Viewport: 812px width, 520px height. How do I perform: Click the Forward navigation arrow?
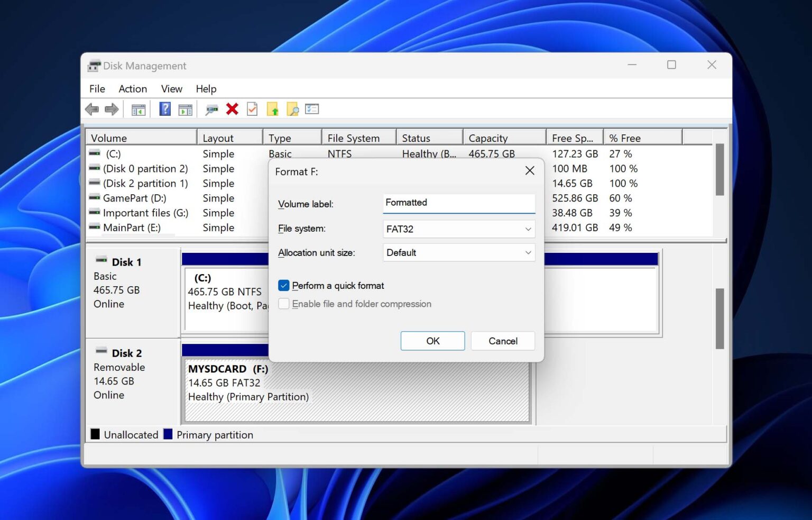pyautogui.click(x=112, y=109)
